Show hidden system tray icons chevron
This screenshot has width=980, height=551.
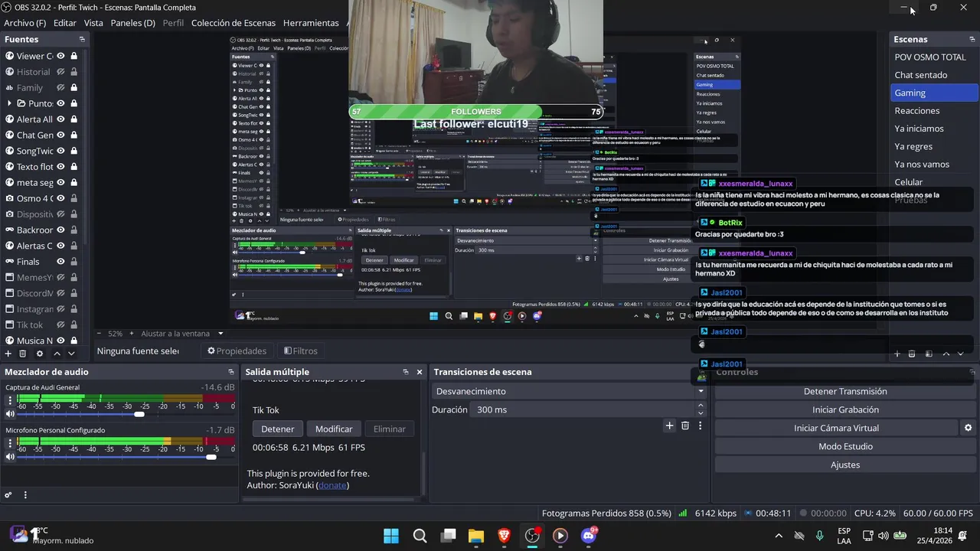[x=779, y=536]
